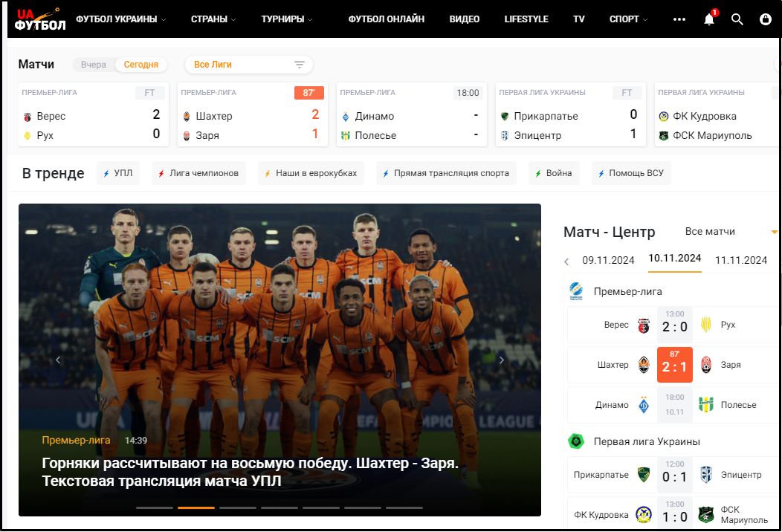Jump to last carousel slide indicator
The height and width of the screenshot is (532, 782).
click(x=404, y=507)
